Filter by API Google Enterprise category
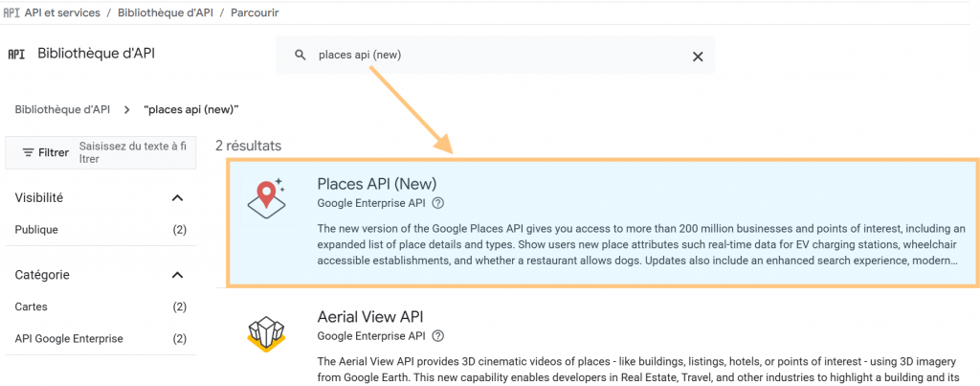Image resolution: width=980 pixels, height=386 pixels. point(69,338)
